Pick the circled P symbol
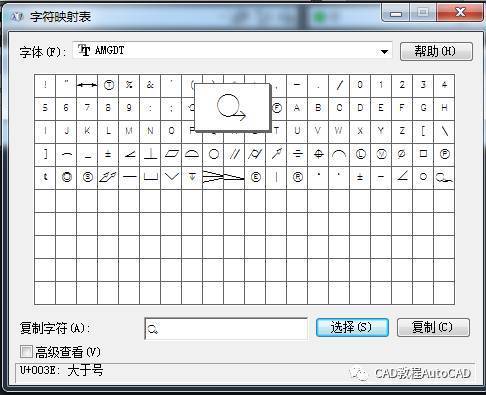This screenshot has height=395, width=486. [x=444, y=154]
